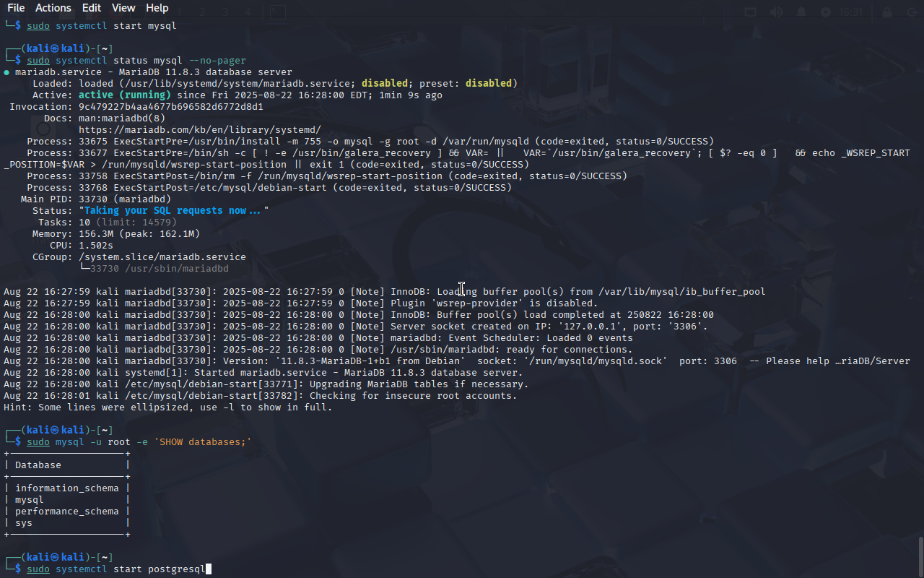
Task: Click 'Event Scheduler: Loaded 0 events' log line
Action: tap(318, 338)
